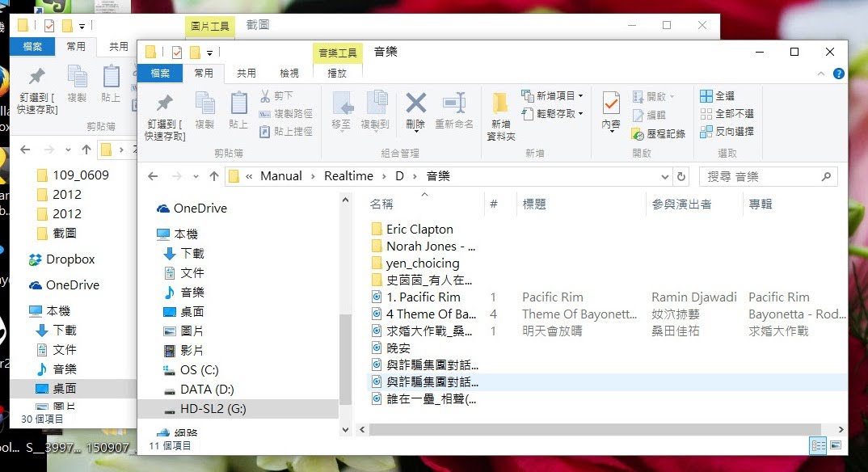Click the navigation pane scroll down arrow
The width and height of the screenshot is (868, 472).
pyautogui.click(x=345, y=429)
